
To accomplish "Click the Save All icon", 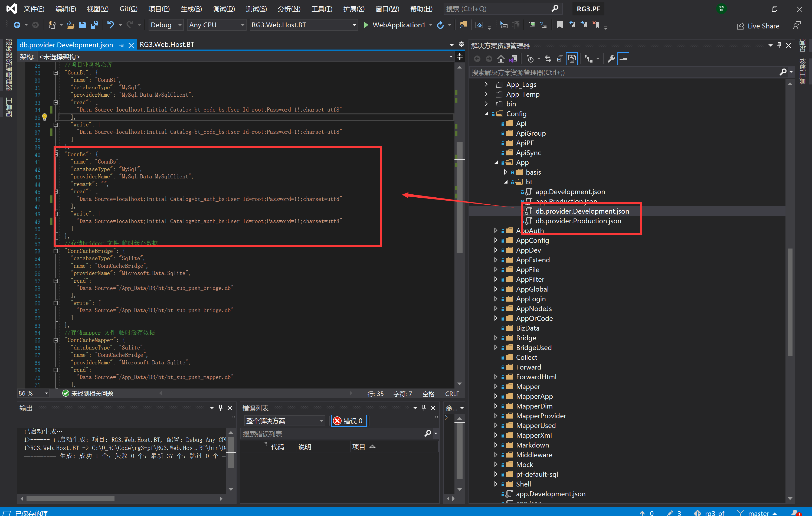I will (x=94, y=25).
